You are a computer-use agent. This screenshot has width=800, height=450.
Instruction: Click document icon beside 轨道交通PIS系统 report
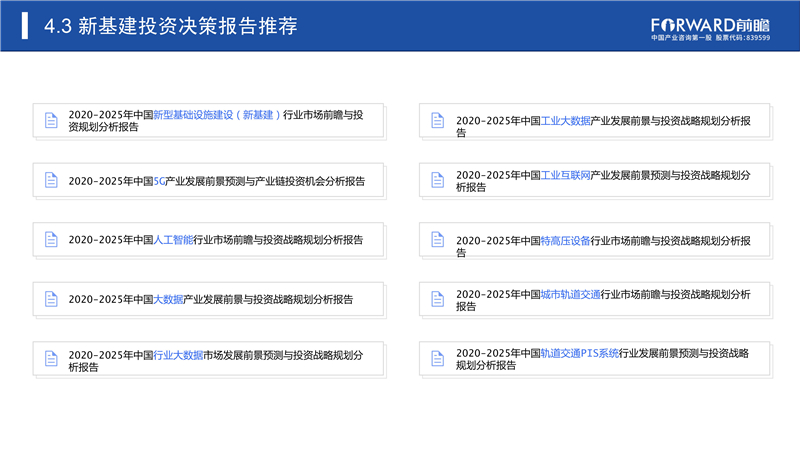(x=438, y=359)
